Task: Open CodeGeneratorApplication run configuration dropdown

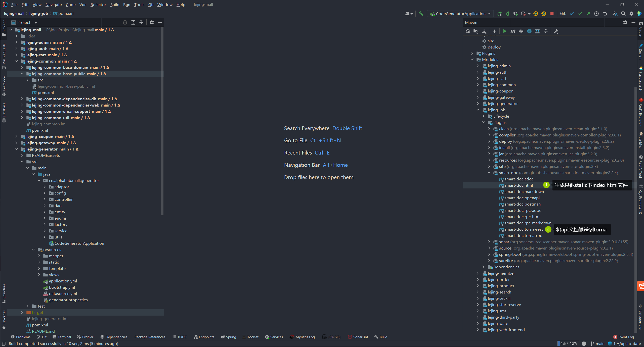Action: tap(461, 14)
